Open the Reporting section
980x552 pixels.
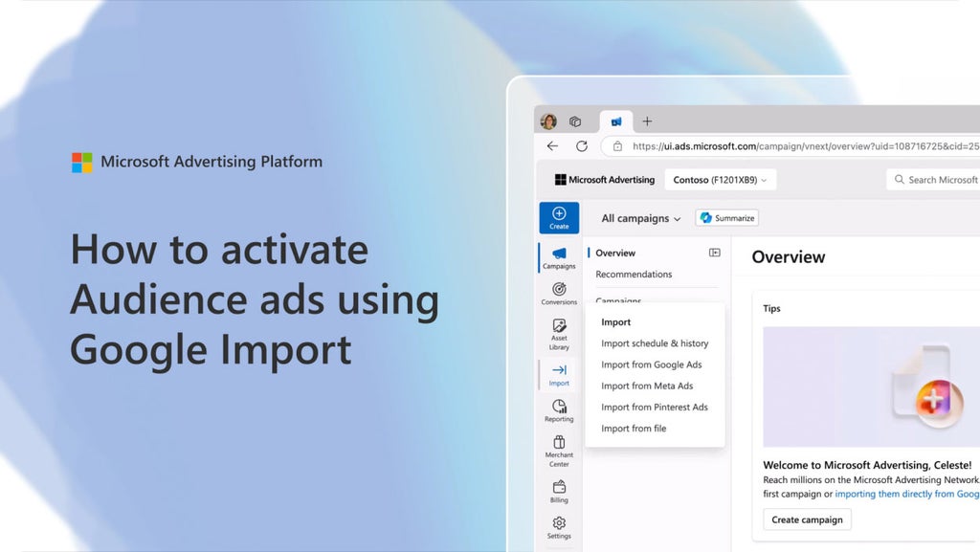558,411
